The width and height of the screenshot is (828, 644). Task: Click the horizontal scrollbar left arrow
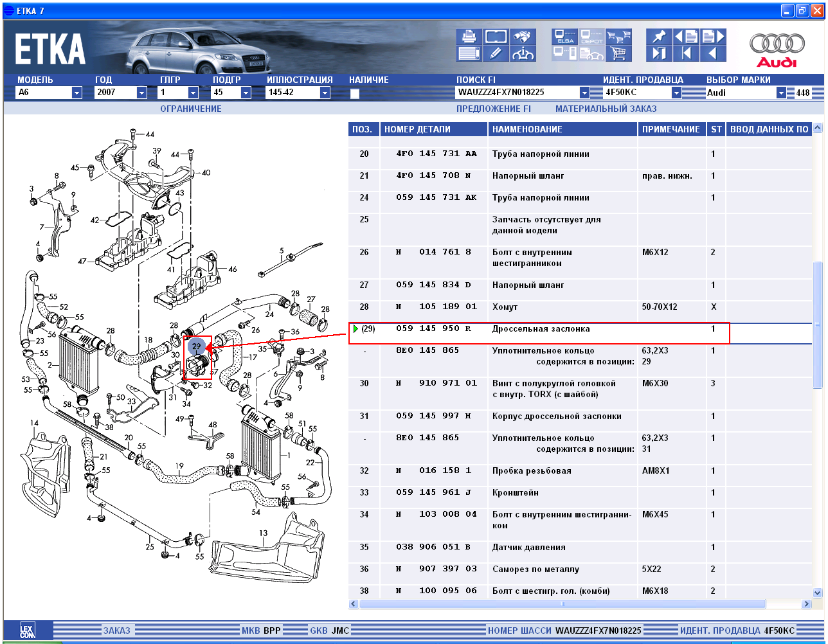tap(354, 604)
